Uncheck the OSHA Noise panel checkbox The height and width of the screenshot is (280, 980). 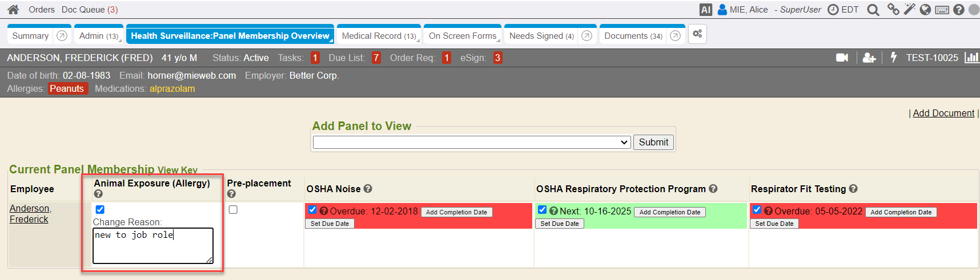click(x=312, y=210)
